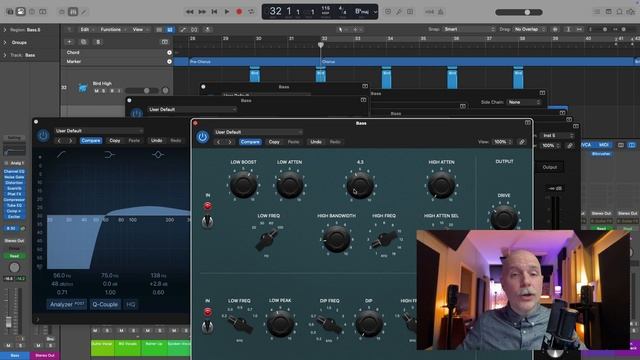Screen dimensions: 640x360
Task: Click the Flex view icon in tracks menu bar
Action: pyautogui.click(x=194, y=29)
